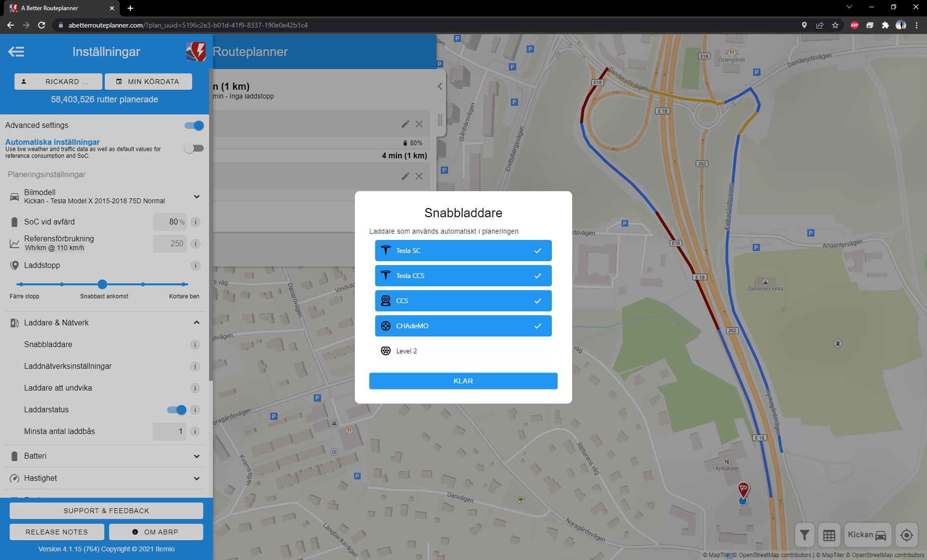This screenshot has width=927, height=560.
Task: Toggle Advanced settings switch
Action: pos(194,126)
